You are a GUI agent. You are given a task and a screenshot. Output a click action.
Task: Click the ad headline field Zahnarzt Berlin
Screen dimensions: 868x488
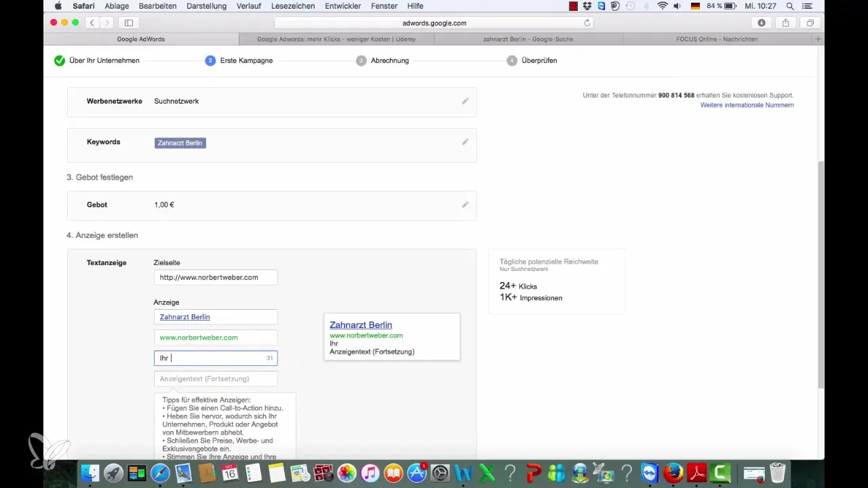[216, 317]
